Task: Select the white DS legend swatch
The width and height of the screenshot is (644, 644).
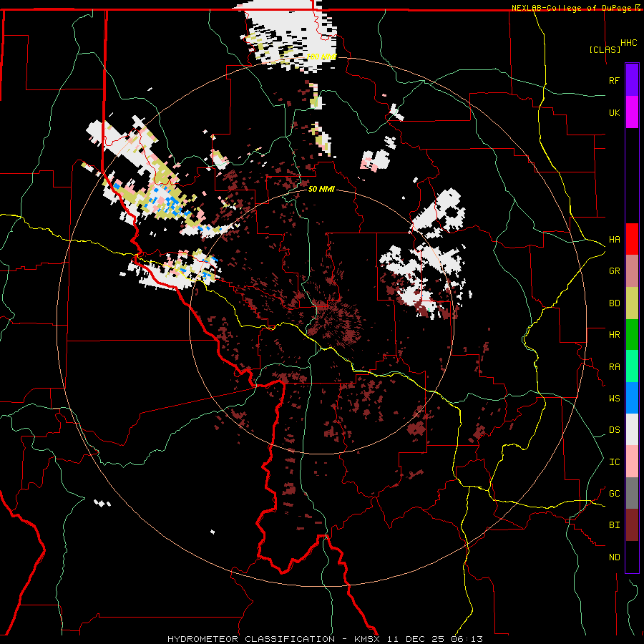Action: click(632, 429)
